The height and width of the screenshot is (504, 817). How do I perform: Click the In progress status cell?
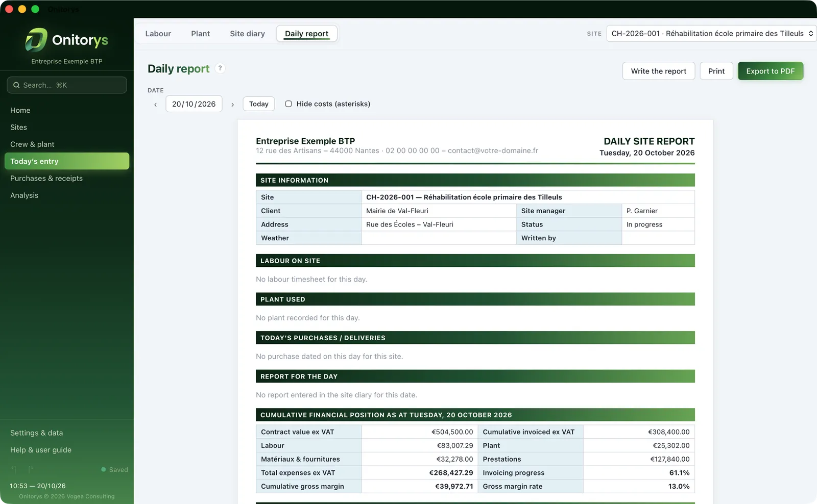(658, 224)
